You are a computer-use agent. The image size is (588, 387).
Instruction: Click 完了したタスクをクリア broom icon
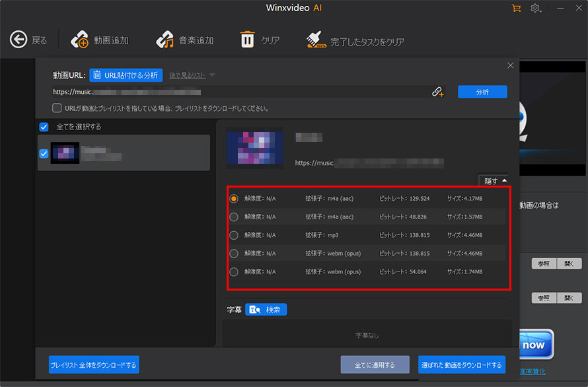pos(316,40)
